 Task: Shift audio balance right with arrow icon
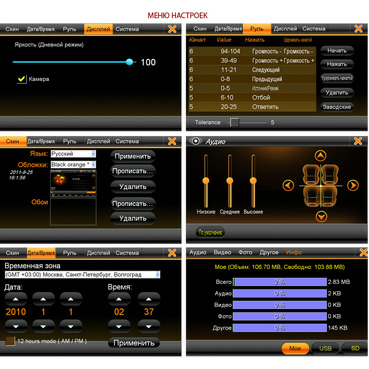coord(353,185)
